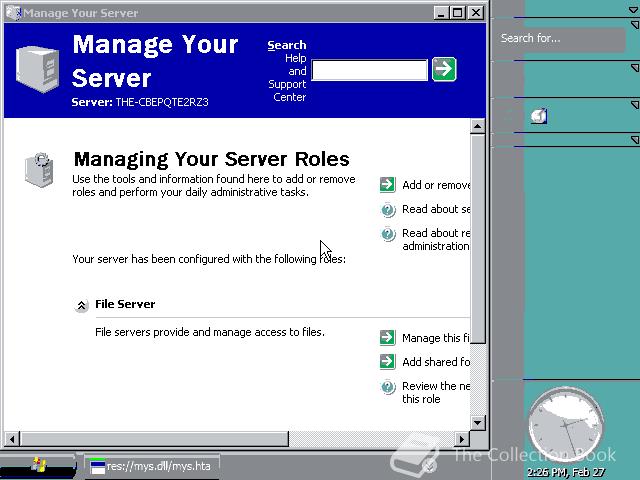Click the horizontal scrollbar thumb
The height and width of the screenshot is (480, 640).
(154, 439)
